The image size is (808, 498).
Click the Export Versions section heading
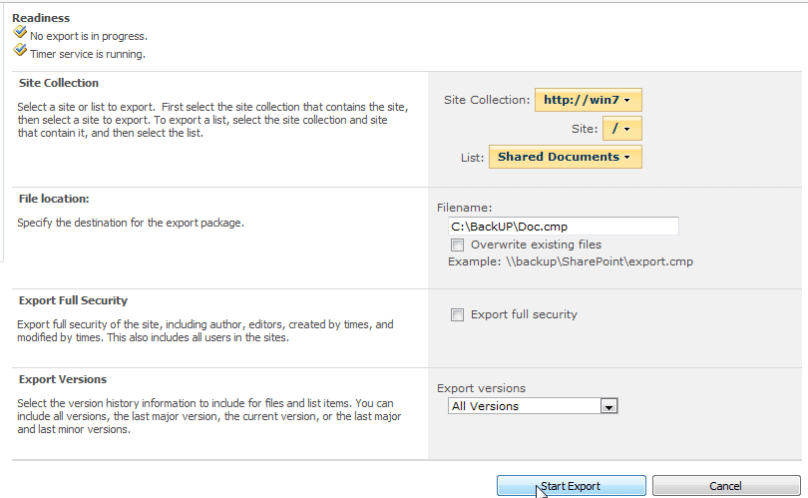(63, 379)
